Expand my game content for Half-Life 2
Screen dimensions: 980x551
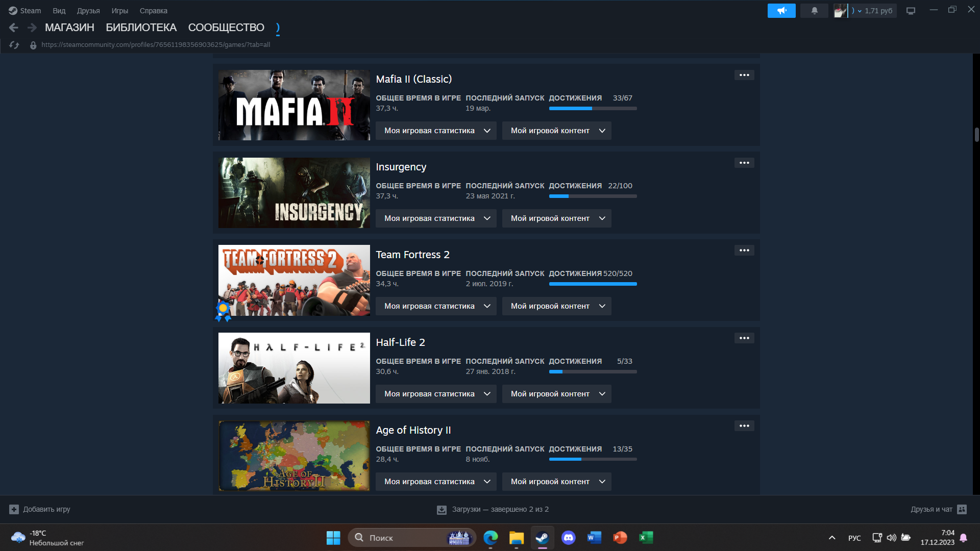tap(557, 394)
